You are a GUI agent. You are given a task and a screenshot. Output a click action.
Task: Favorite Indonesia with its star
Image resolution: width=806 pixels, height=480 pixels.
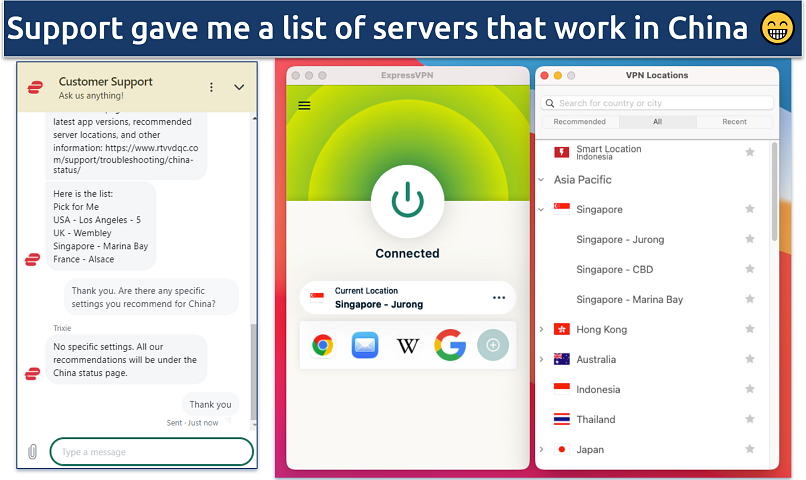(x=750, y=389)
